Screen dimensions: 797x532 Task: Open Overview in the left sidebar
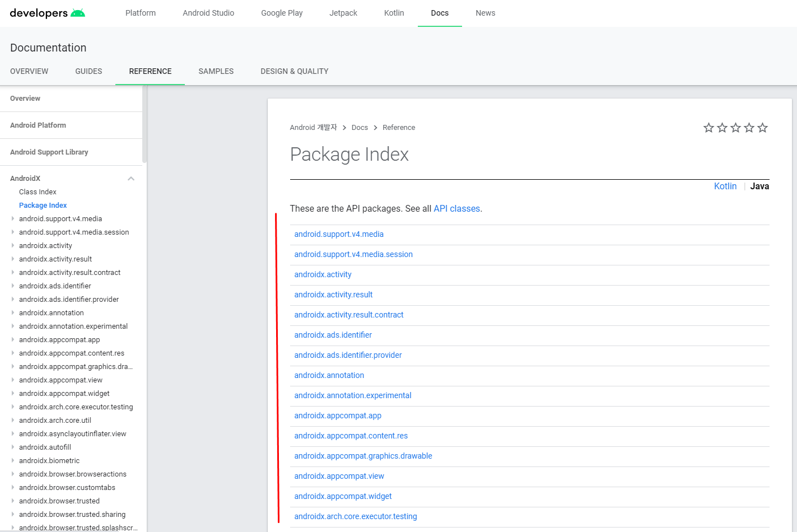pos(25,99)
